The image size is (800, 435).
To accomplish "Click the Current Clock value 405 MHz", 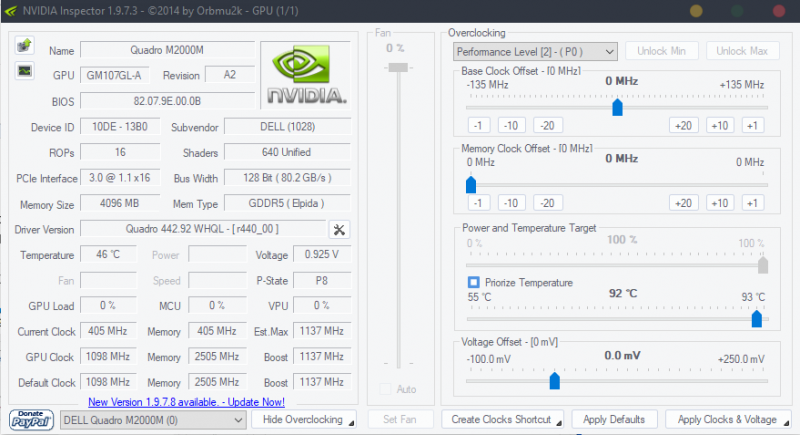I will 108,331.
